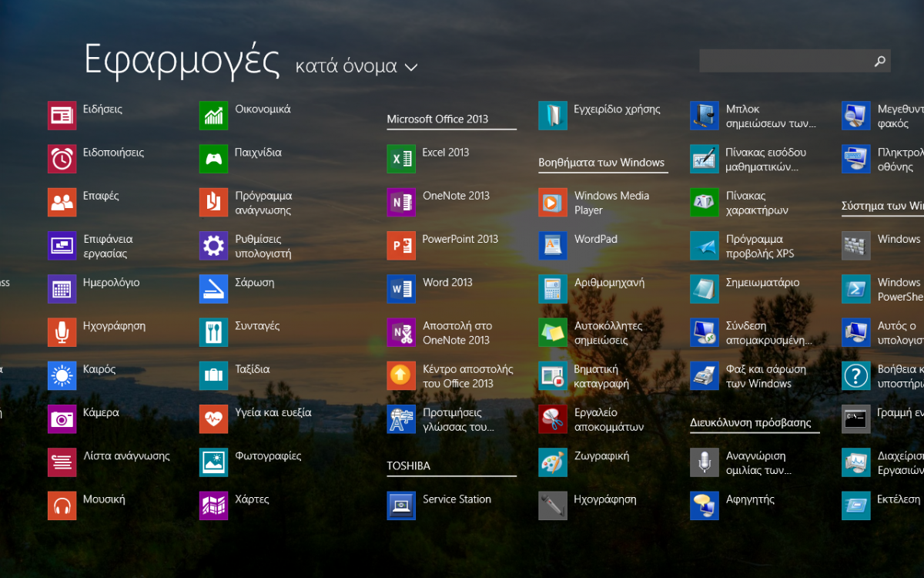Open the Αυτός ο υπολογιστής computer icon
Viewport: 924px width, 578px height.
tap(856, 332)
